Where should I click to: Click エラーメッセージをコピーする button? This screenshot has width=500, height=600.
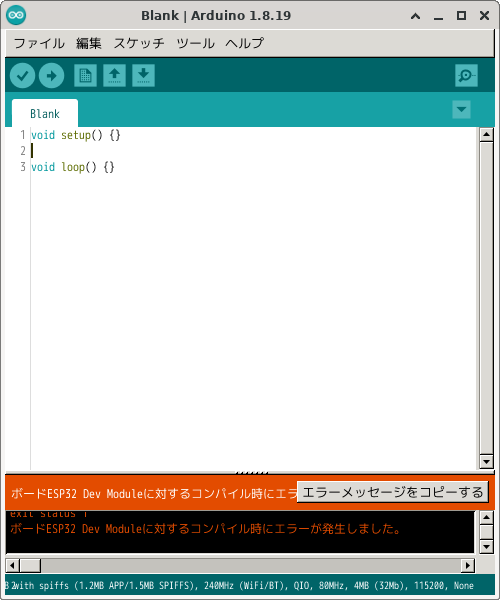coord(393,492)
